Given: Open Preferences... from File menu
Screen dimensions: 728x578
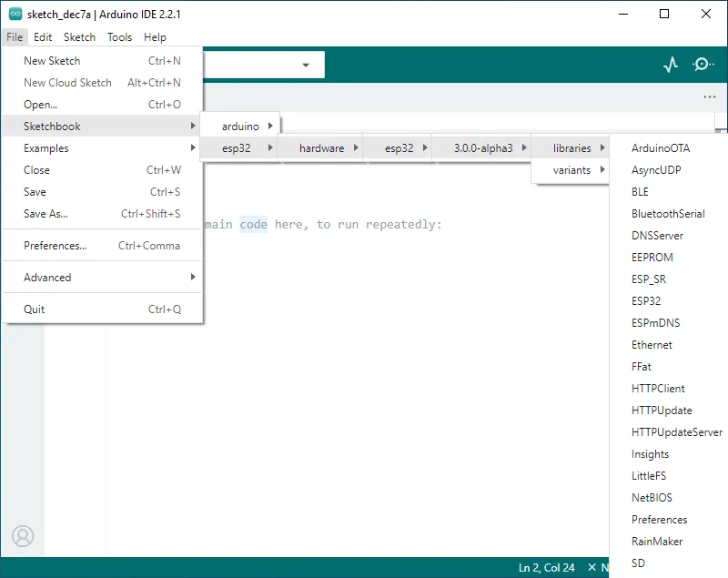Looking at the screenshot, I should point(56,246).
